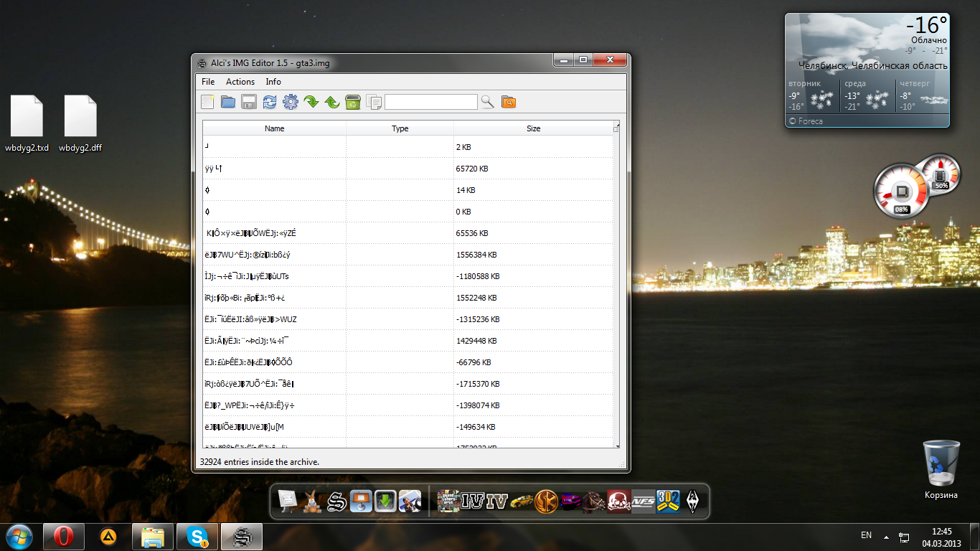Show hidden tray icons arrow
Screen dimensions: 980x551
[886, 536]
